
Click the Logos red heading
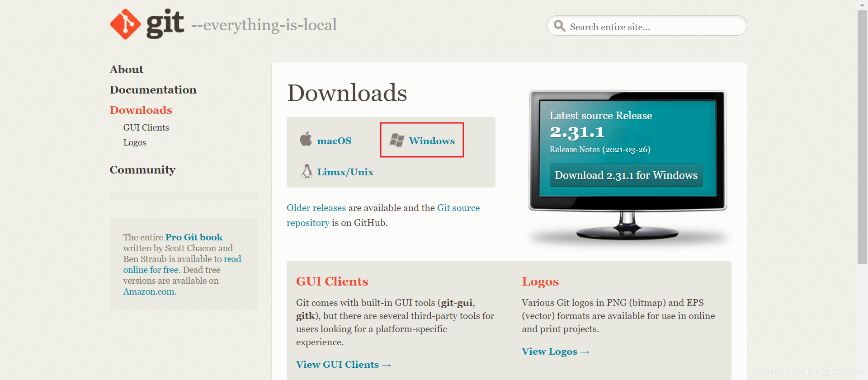540,281
